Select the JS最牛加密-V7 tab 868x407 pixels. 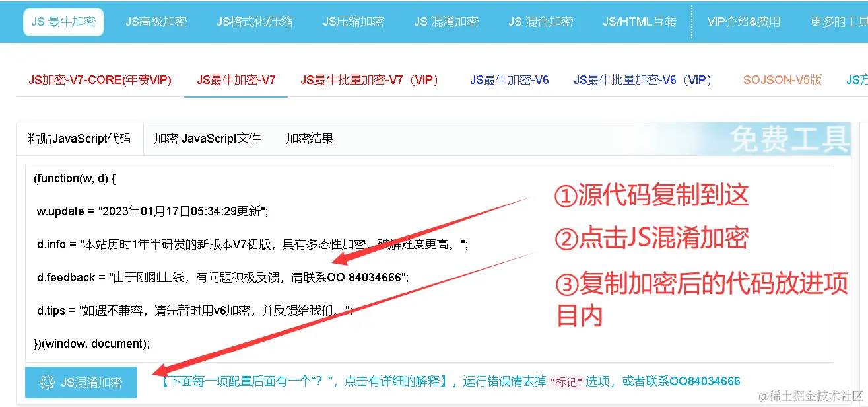tap(236, 80)
